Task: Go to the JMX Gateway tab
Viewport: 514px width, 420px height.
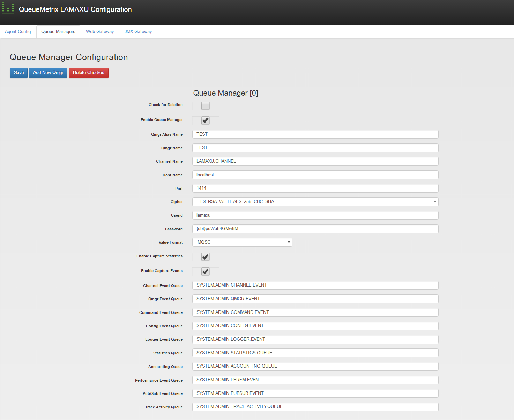Action: click(138, 32)
